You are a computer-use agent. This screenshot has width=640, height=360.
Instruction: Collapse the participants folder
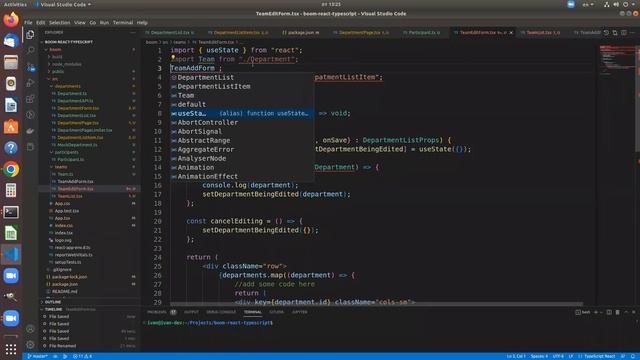coord(67,152)
